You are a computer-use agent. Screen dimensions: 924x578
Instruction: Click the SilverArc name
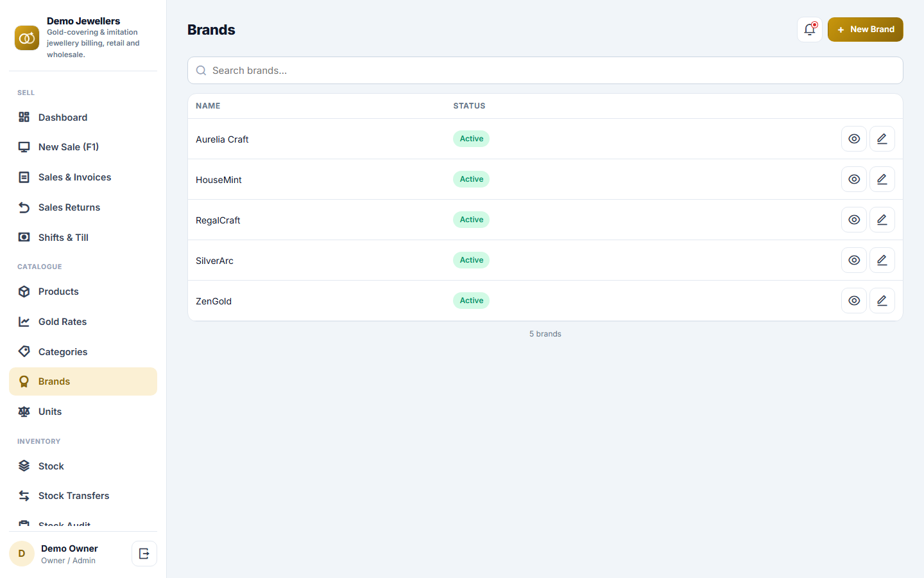coord(214,261)
